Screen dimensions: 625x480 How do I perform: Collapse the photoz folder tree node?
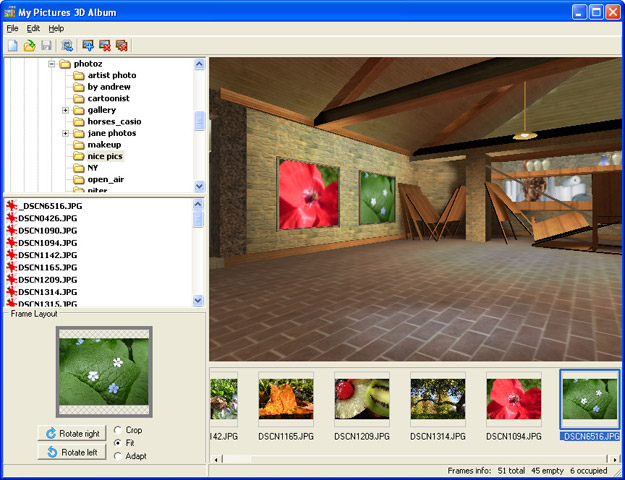[52, 64]
